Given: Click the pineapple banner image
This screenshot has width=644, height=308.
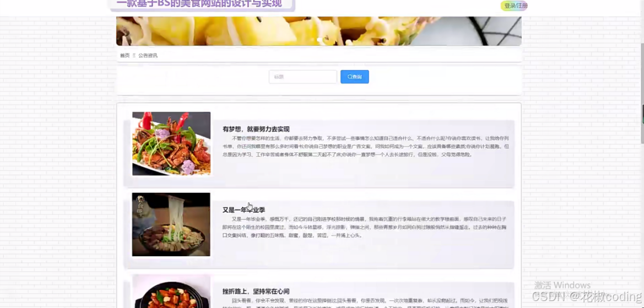Looking at the screenshot, I should click(x=319, y=31).
